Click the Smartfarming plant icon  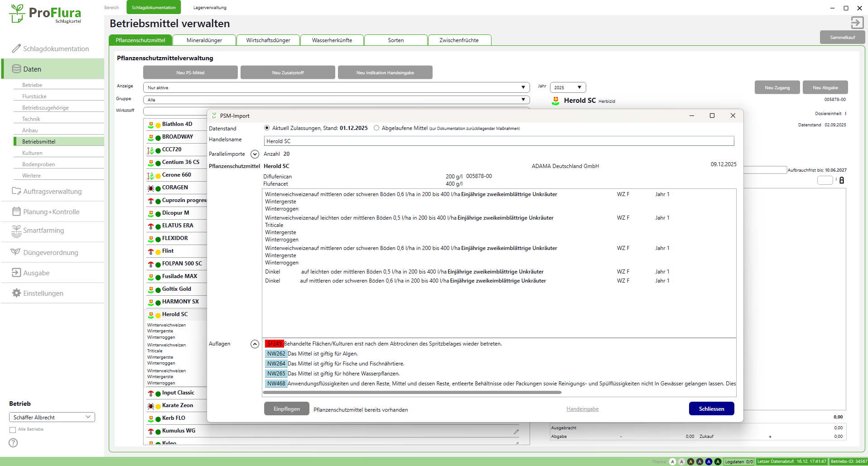click(16, 231)
